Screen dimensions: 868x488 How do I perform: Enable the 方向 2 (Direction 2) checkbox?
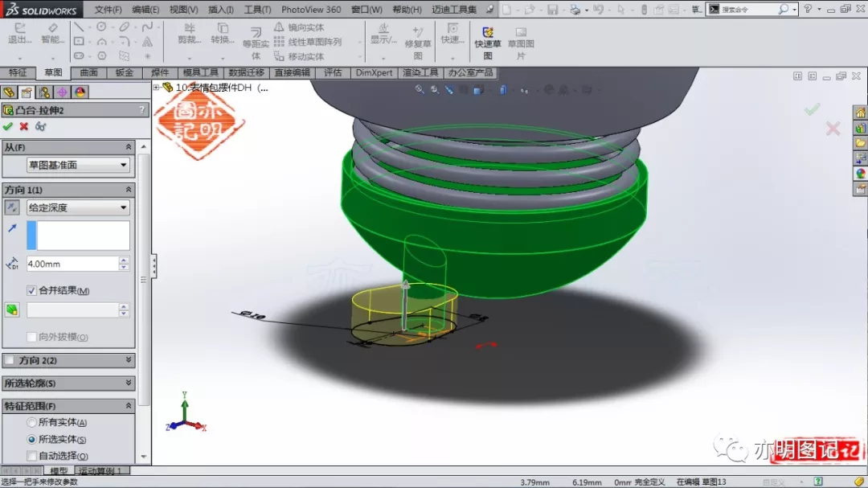click(10, 361)
